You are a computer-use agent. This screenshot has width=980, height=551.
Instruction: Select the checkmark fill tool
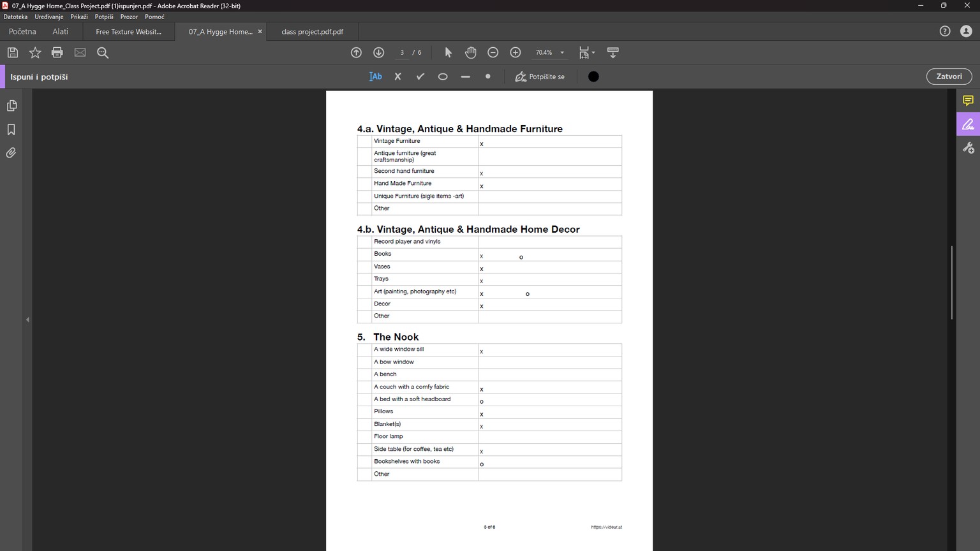pos(420,77)
